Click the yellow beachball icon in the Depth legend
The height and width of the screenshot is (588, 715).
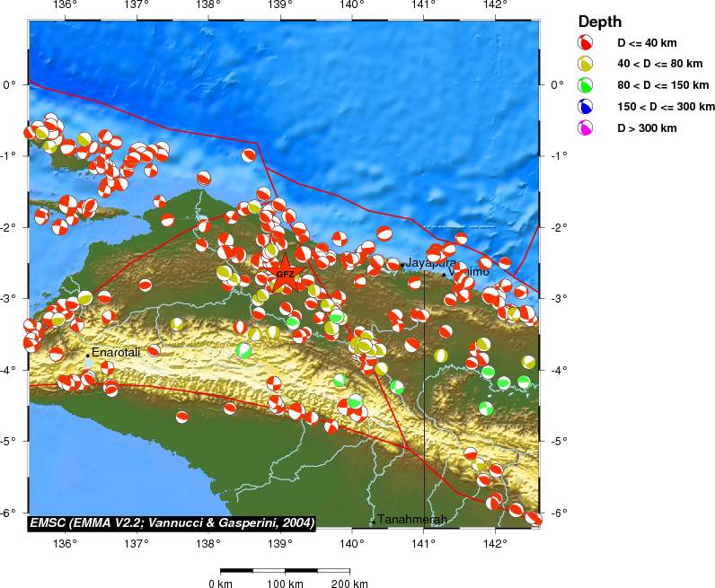586,64
